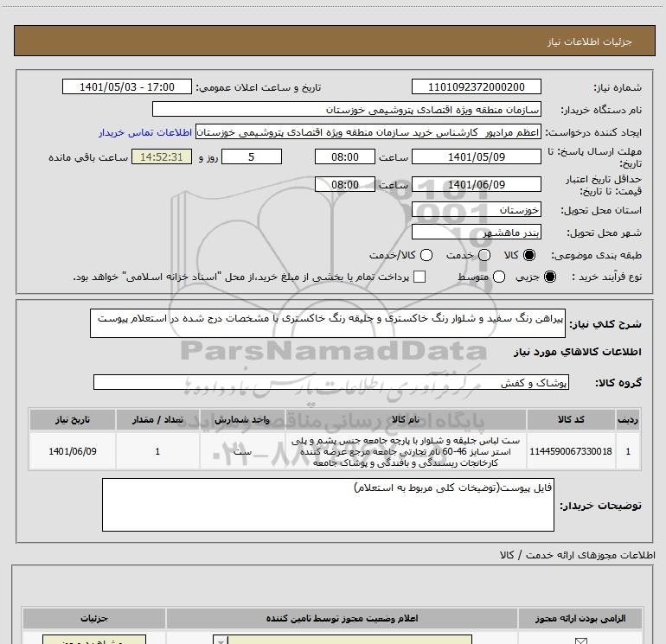Select the کالا radio button
The height and width of the screenshot is (644, 666).
click(x=529, y=255)
